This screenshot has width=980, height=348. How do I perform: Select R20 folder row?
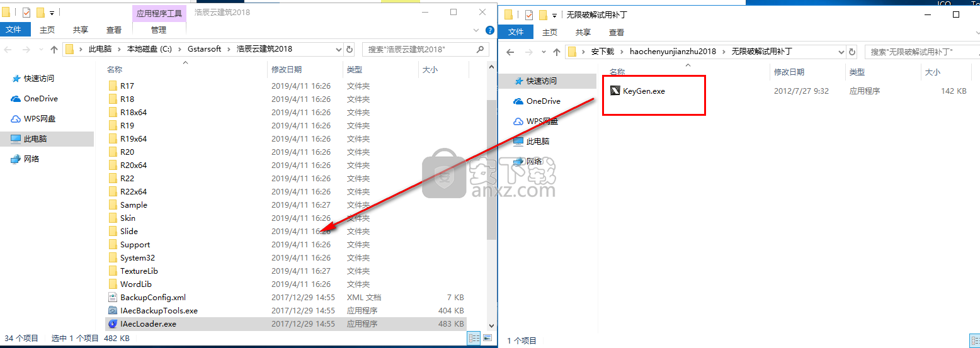(287, 152)
